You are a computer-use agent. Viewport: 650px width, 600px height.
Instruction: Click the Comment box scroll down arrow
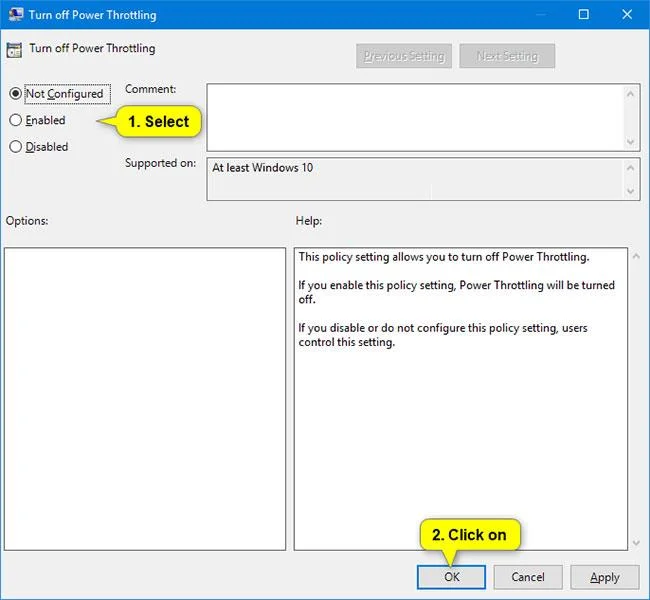click(x=630, y=142)
